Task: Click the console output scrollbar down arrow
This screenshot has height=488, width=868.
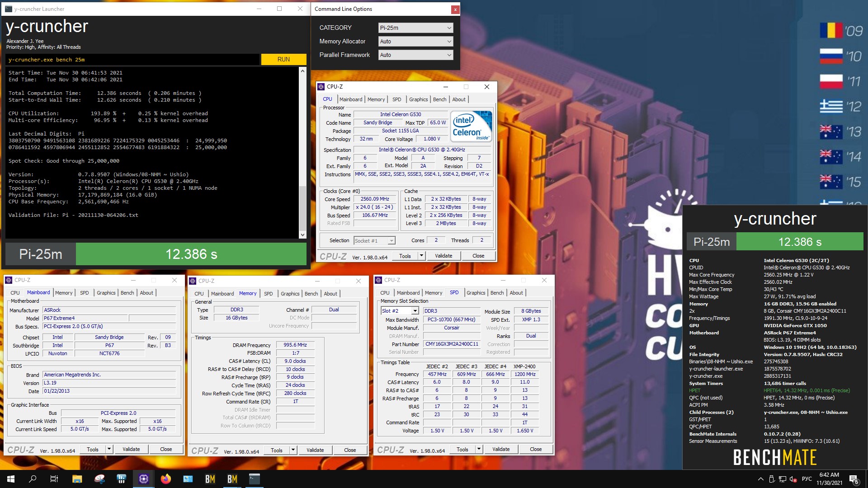Action: pyautogui.click(x=302, y=235)
